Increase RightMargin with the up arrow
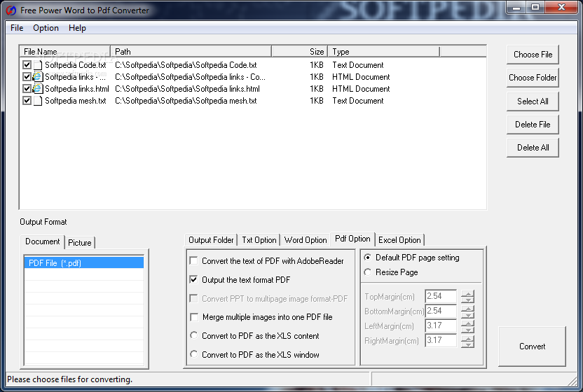The image size is (583, 392). [x=468, y=338]
